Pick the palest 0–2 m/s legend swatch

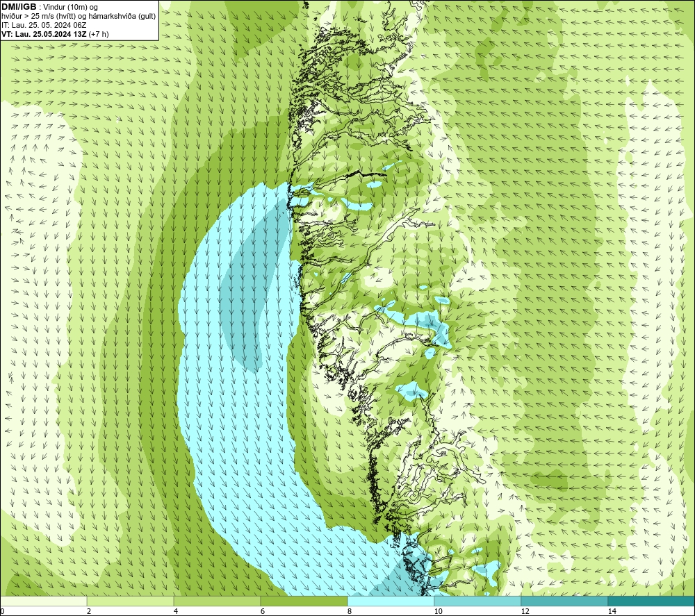(x=43, y=601)
